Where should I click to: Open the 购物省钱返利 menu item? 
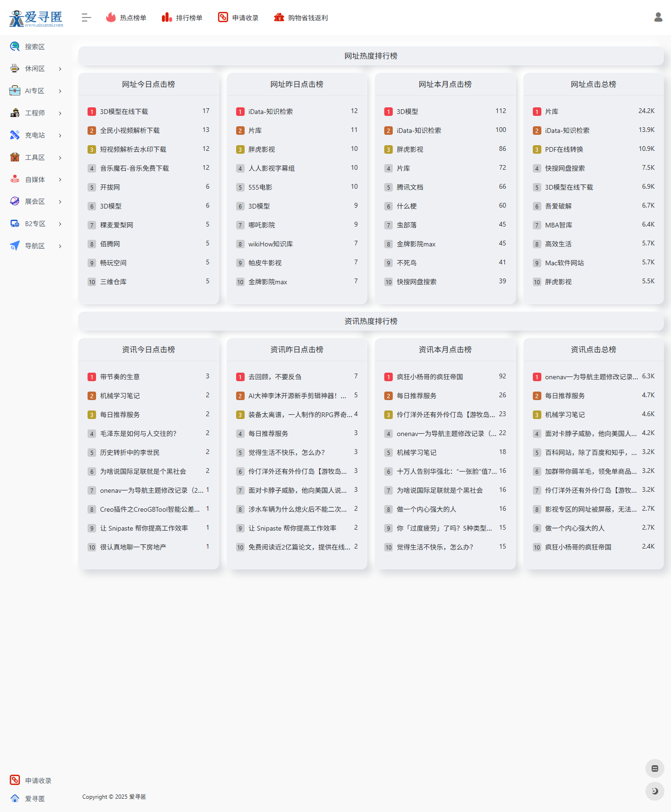(x=301, y=18)
